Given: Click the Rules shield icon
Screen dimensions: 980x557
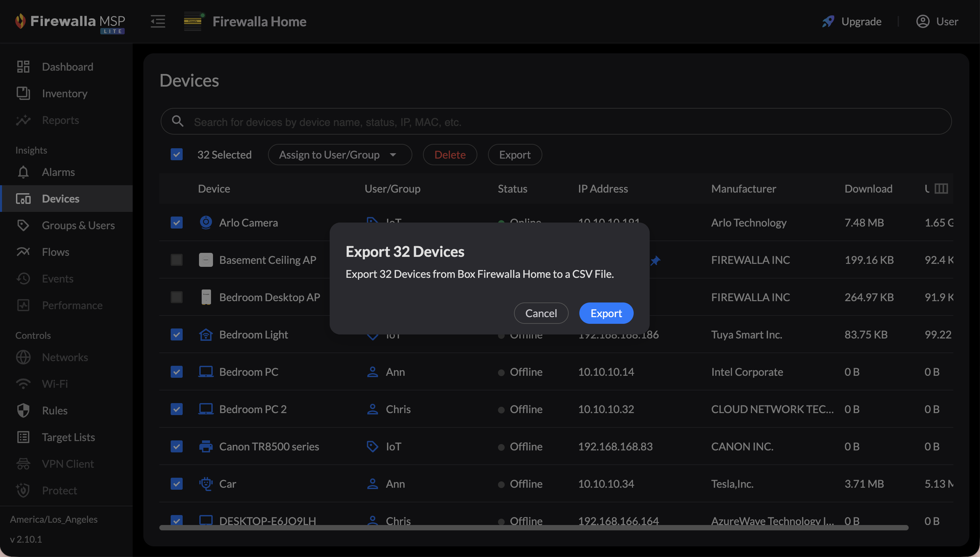Looking at the screenshot, I should click(23, 410).
